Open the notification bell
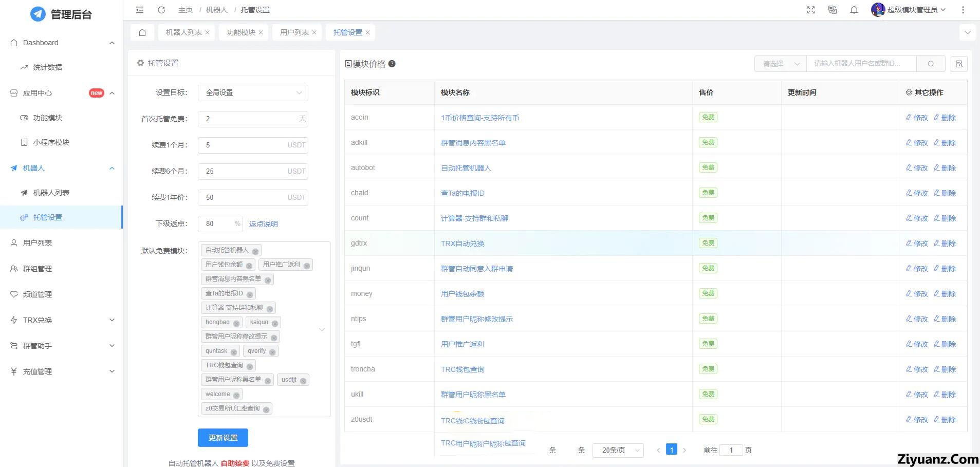The width and height of the screenshot is (980, 467). (854, 10)
